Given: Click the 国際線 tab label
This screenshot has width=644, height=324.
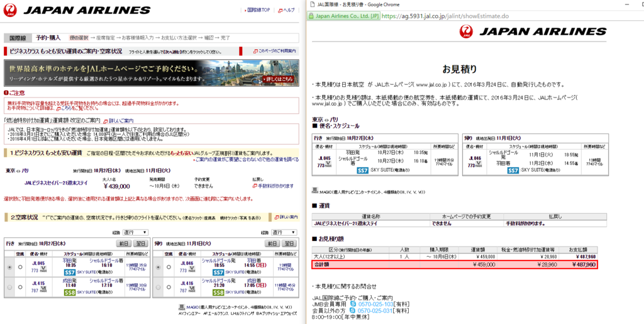Looking at the screenshot, I should tap(18, 38).
